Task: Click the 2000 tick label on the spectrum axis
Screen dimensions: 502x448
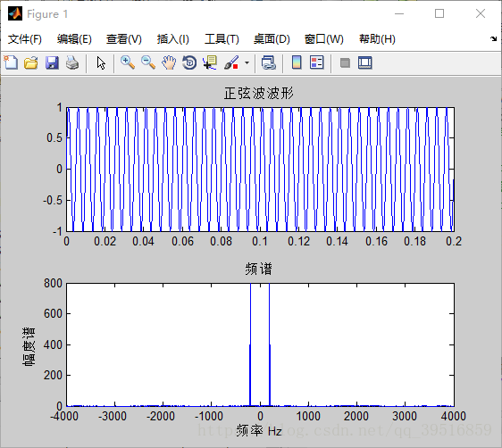Action: point(356,417)
